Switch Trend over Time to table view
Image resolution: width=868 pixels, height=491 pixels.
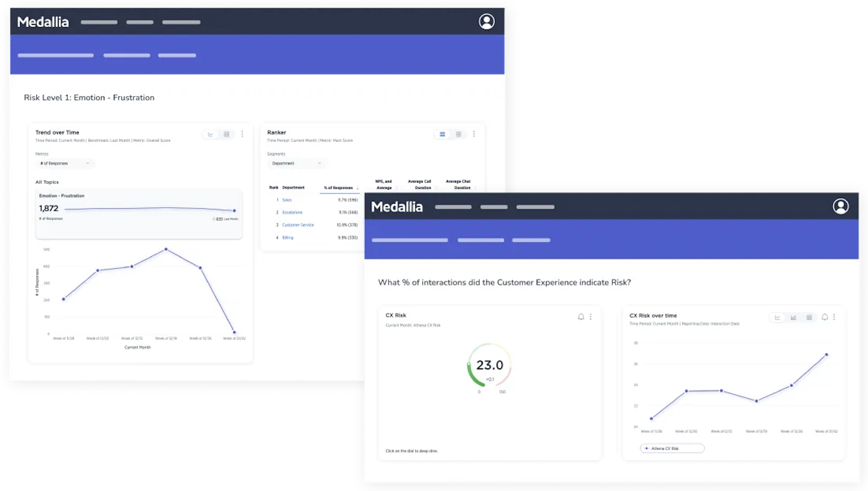(227, 134)
